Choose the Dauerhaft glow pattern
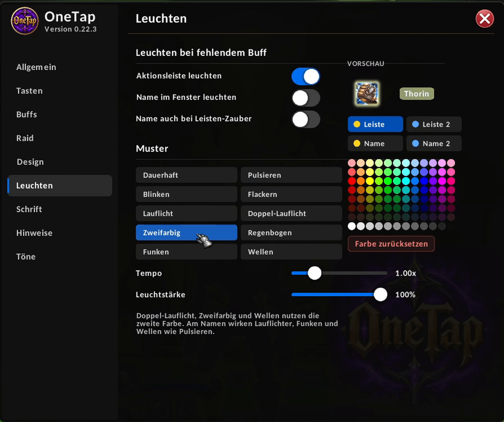 (186, 175)
